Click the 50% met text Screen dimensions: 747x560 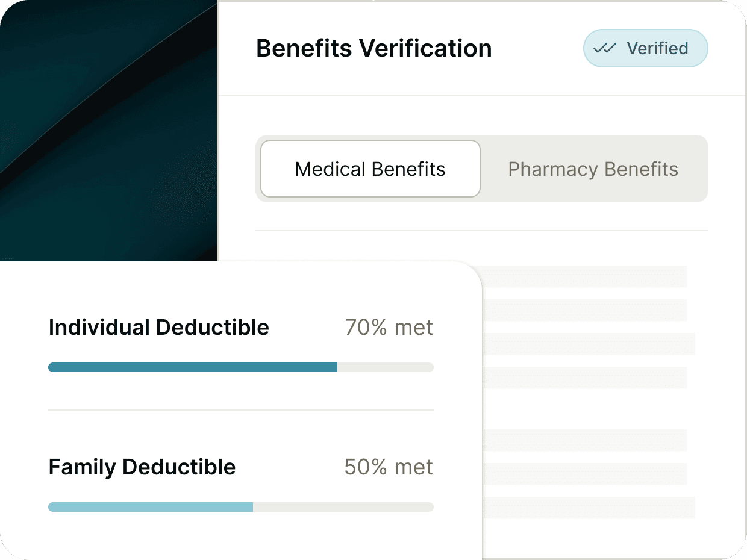point(389,467)
